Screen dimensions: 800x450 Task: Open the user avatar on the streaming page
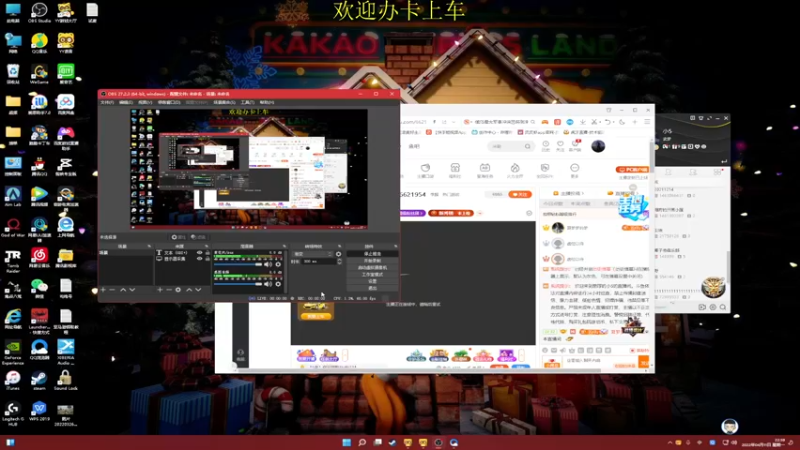click(598, 146)
